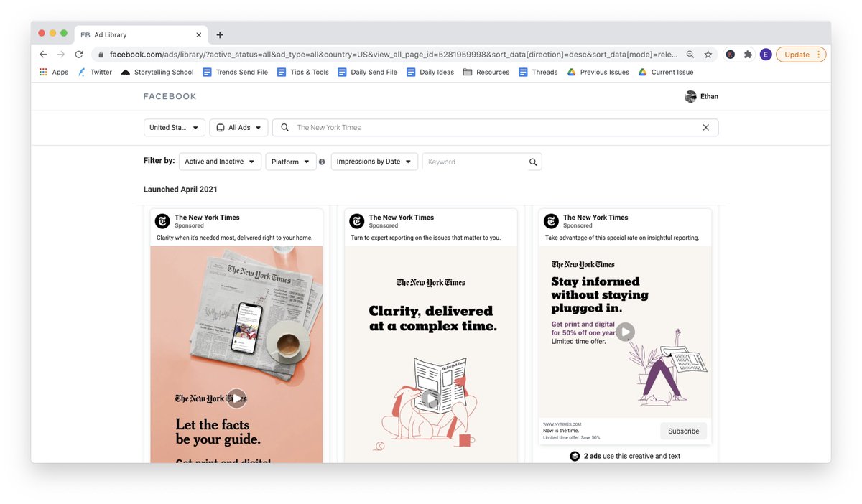
Task: Play the 'Let the facts' video ad
Action: point(236,398)
